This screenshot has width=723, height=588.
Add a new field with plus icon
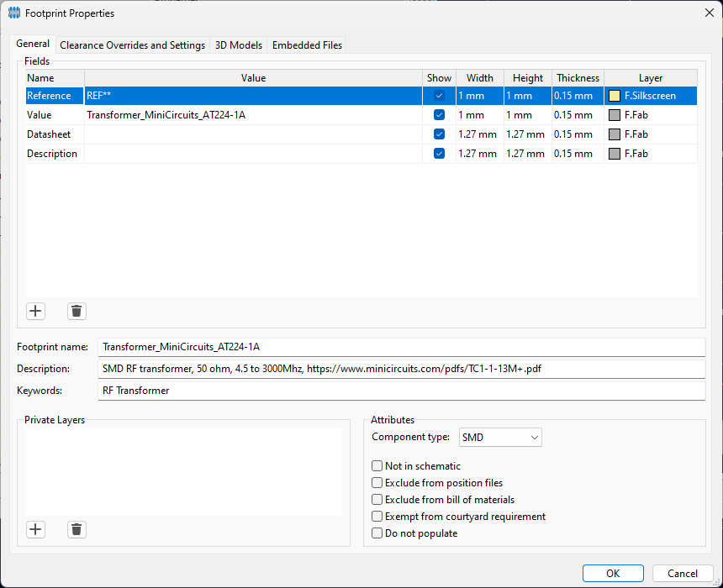(35, 311)
